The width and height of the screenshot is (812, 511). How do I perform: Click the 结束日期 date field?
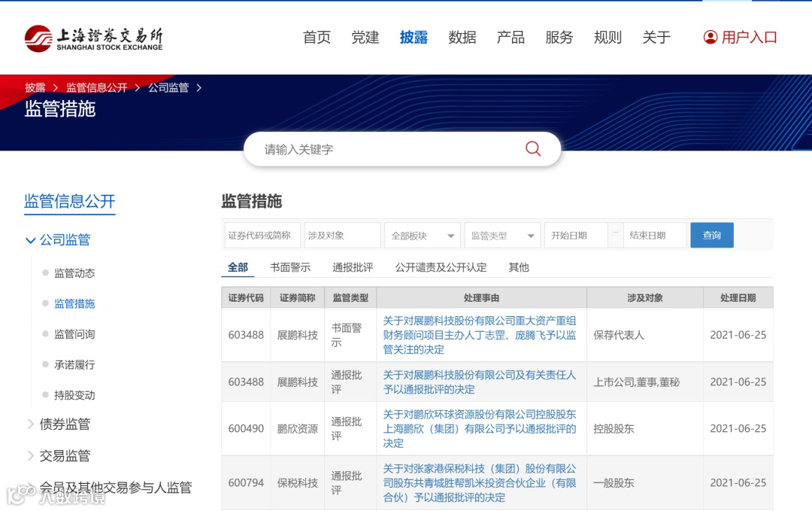click(655, 236)
